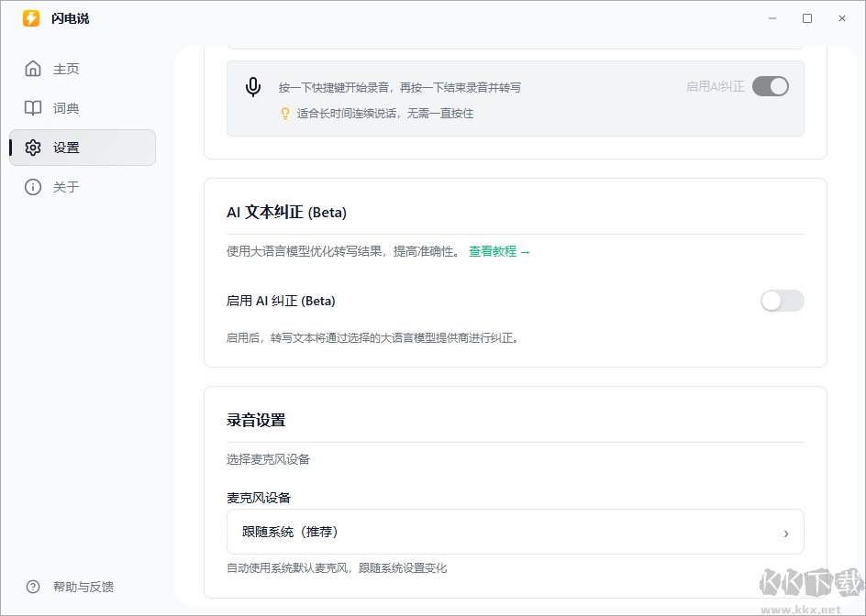This screenshot has width=866, height=616.
Task: Toggle the 启用AI纠正 switch in recording banner
Action: click(771, 85)
